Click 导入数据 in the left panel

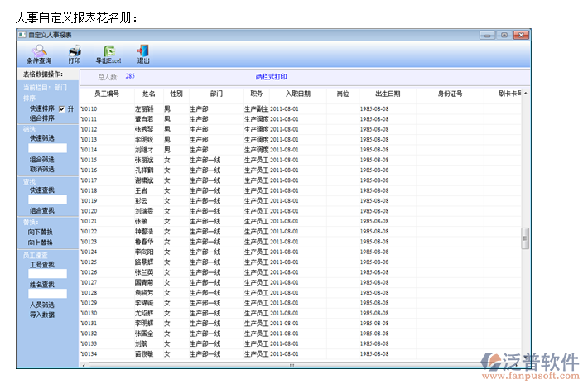point(42,315)
